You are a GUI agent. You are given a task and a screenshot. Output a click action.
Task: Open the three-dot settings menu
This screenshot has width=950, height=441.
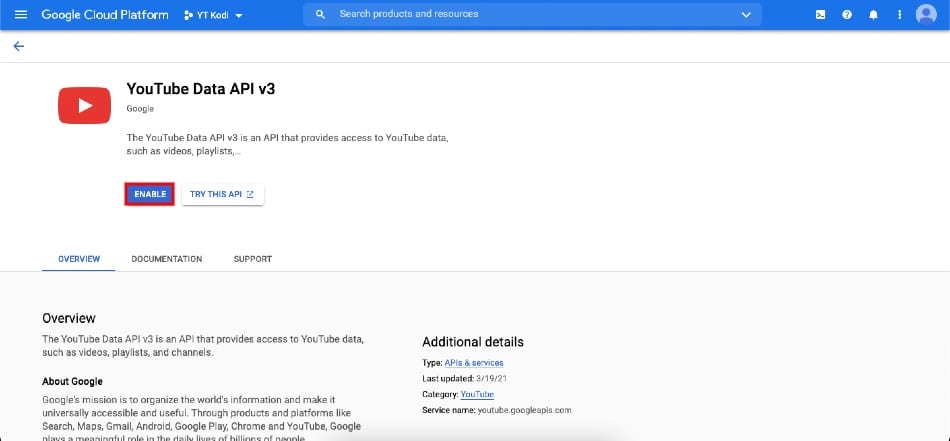pyautogui.click(x=899, y=15)
